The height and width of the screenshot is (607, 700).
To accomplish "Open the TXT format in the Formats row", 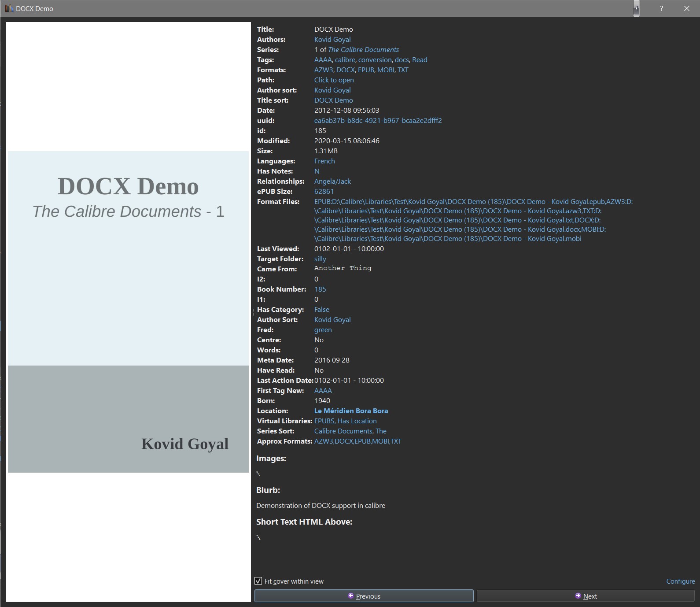I will pyautogui.click(x=403, y=70).
